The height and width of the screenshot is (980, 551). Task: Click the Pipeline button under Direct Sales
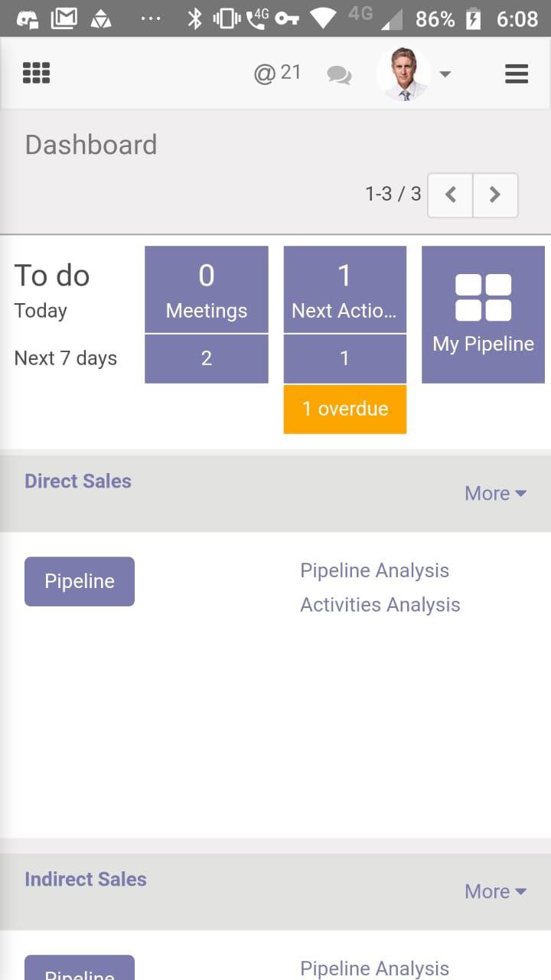[x=80, y=581]
